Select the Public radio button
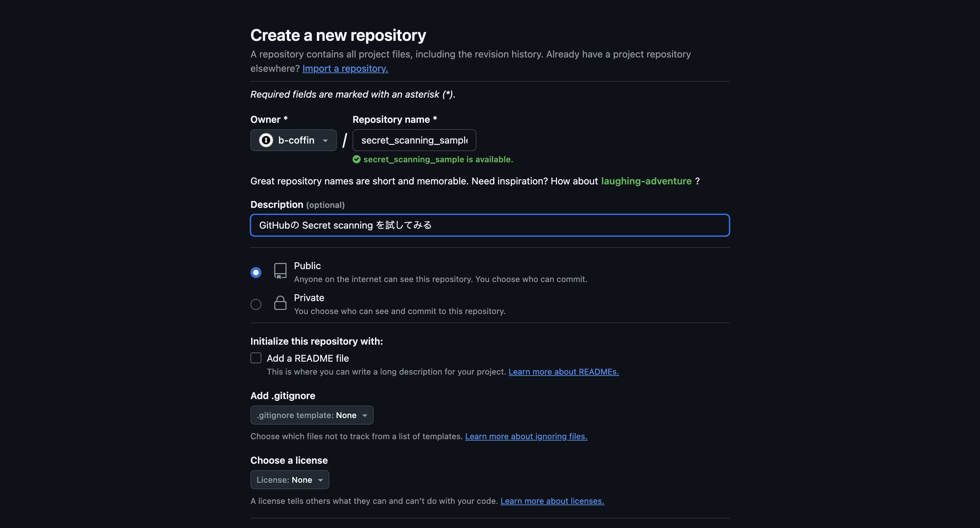Viewport: 980px width, 528px height. 255,272
